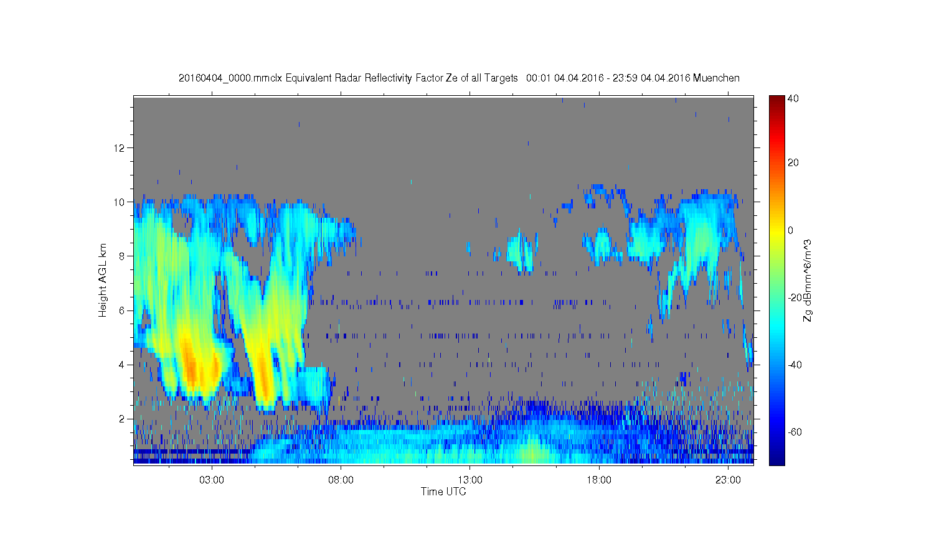Image resolution: width=934 pixels, height=560 pixels.
Task: Click the height axis tick label 10
Action: coord(120,202)
